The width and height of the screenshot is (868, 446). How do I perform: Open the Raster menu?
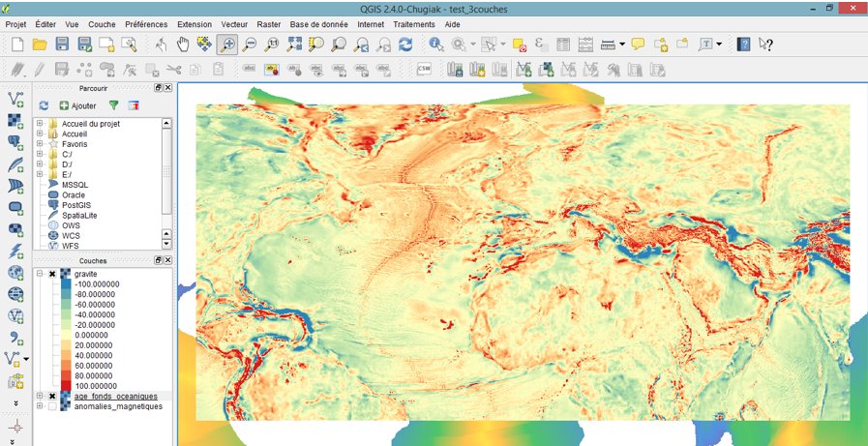[268, 24]
